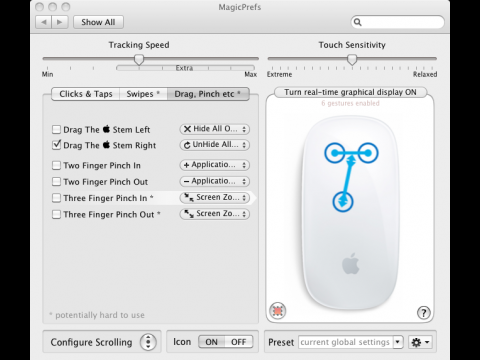Click the bottom finger circle on mouse image
The height and width of the screenshot is (360, 480).
point(343,202)
